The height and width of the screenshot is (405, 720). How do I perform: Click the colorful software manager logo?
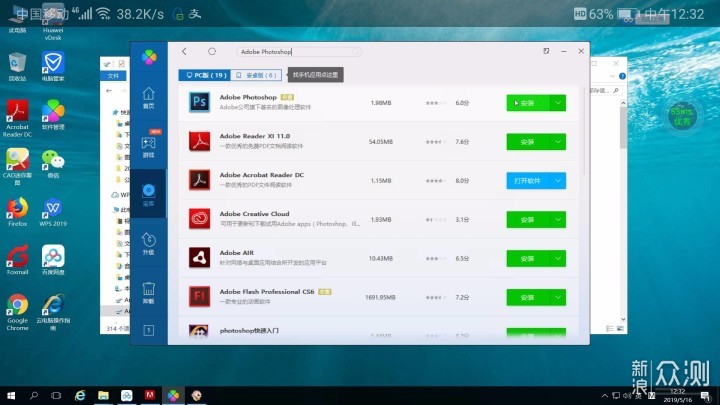[149, 57]
